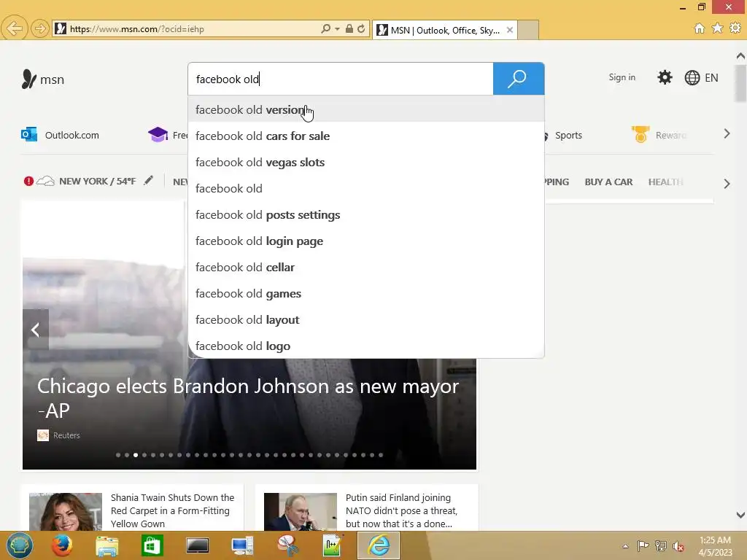Click the Rewards medal icon
The height and width of the screenshot is (560, 747).
(640, 134)
